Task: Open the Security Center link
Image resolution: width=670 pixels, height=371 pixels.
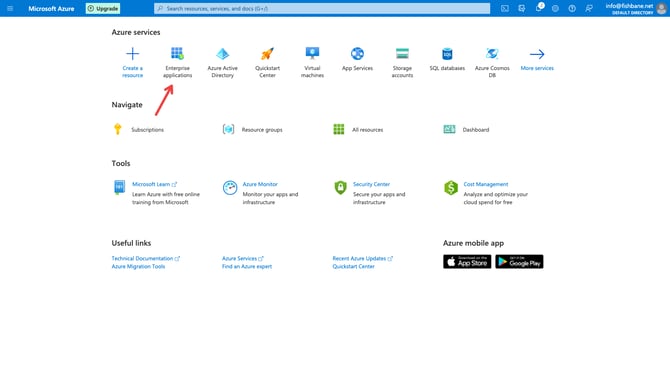Action: [x=371, y=184]
